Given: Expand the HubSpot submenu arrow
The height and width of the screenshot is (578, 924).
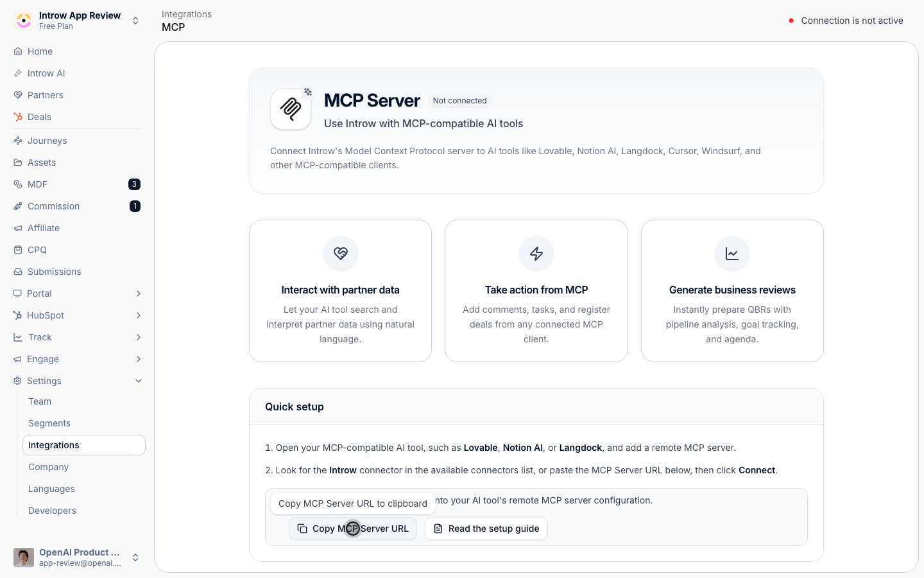Looking at the screenshot, I should [139, 315].
